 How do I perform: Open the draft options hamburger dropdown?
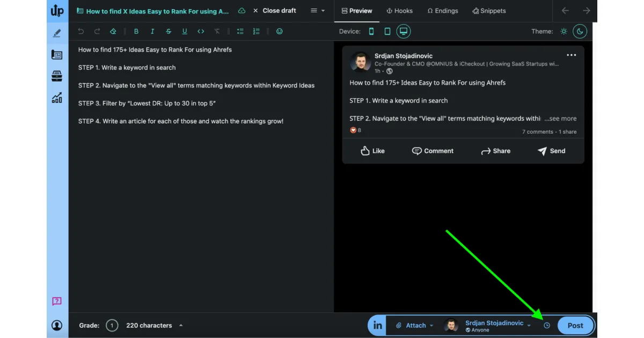pos(318,11)
